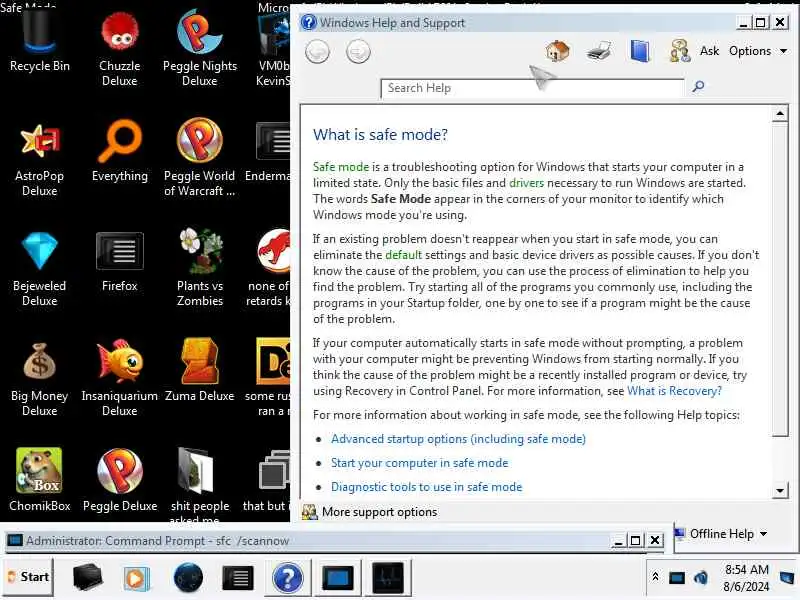
Task: Click the help scrollbar up arrow
Action: pos(780,114)
